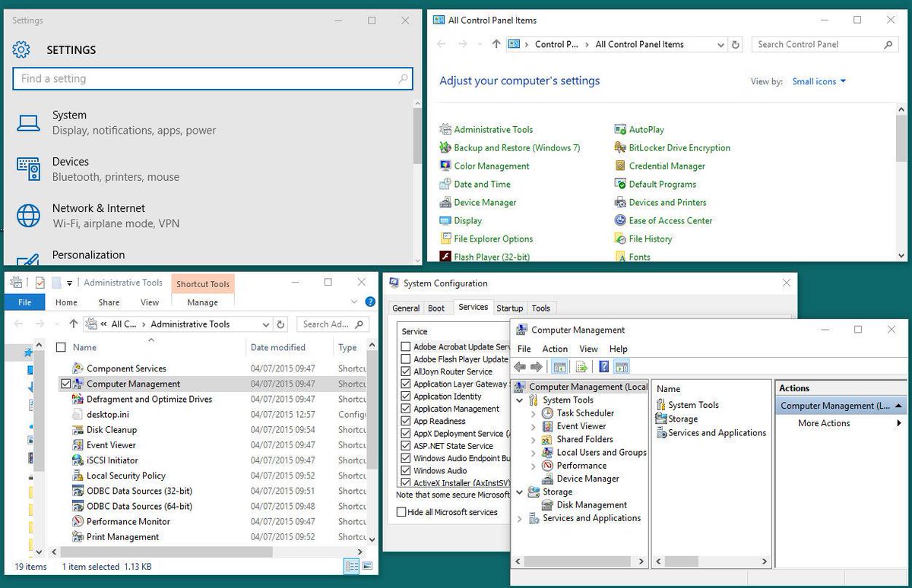This screenshot has height=588, width=912.
Task: Open Ease of Access Center icon
Action: (x=621, y=221)
